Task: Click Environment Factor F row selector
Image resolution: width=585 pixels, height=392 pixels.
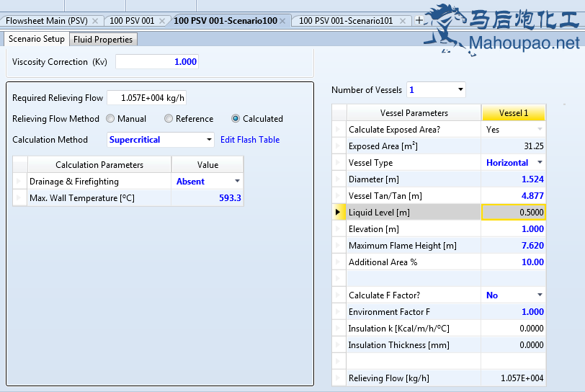Action: [339, 312]
